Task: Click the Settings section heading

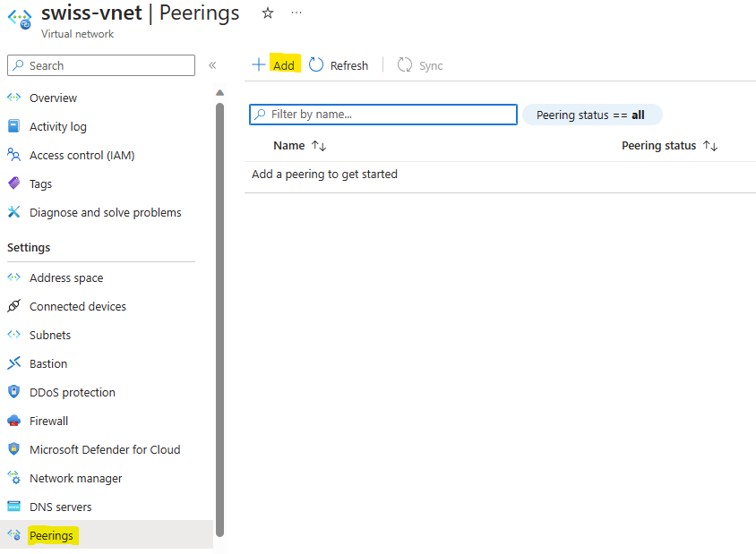Action: 29,248
